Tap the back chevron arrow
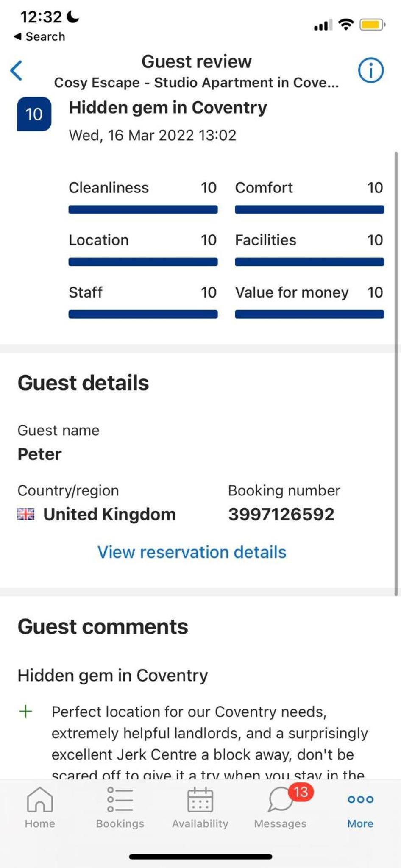The width and height of the screenshot is (401, 868). coord(16,70)
